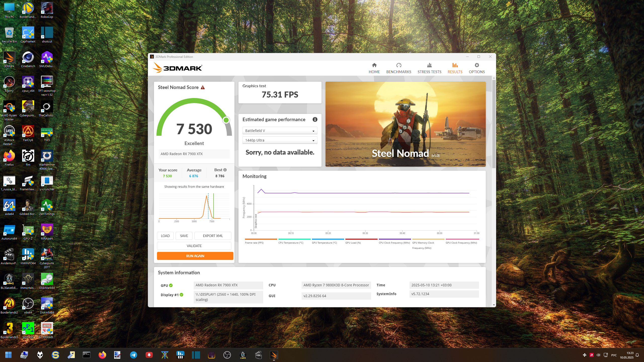Toggle the Frame rate (FPS) legend item
The image size is (644, 362).
pos(254,243)
